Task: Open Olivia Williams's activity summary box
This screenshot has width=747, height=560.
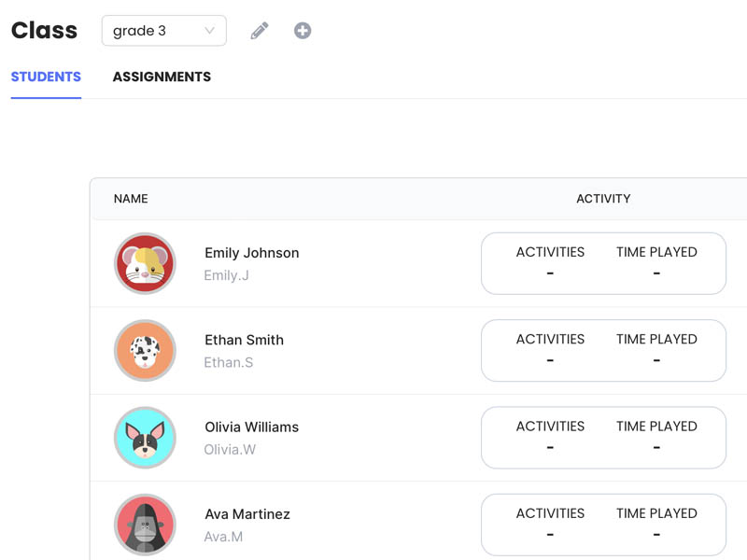Action: point(603,438)
